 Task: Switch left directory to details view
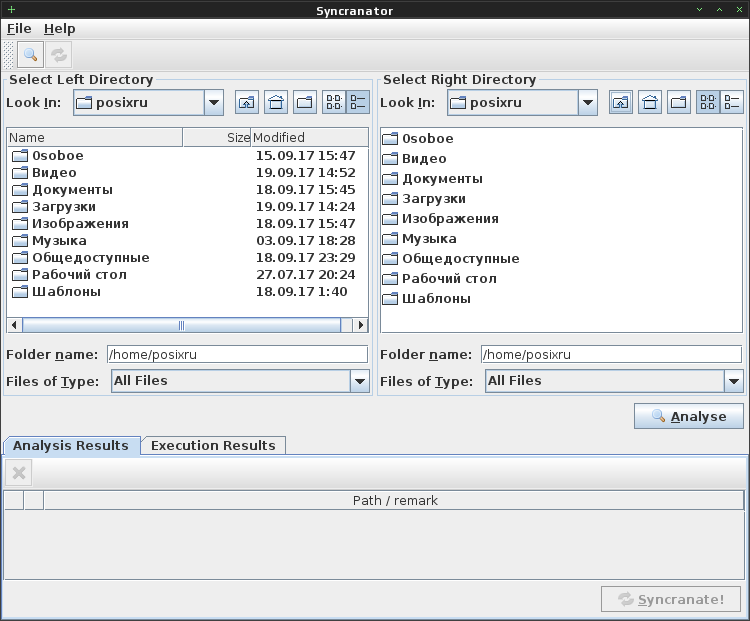tap(358, 102)
